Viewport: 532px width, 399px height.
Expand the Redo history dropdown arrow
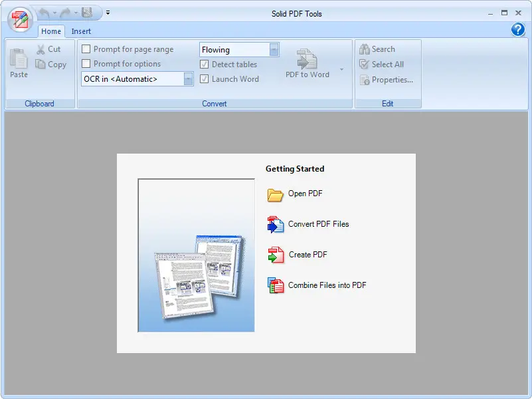click(x=76, y=13)
